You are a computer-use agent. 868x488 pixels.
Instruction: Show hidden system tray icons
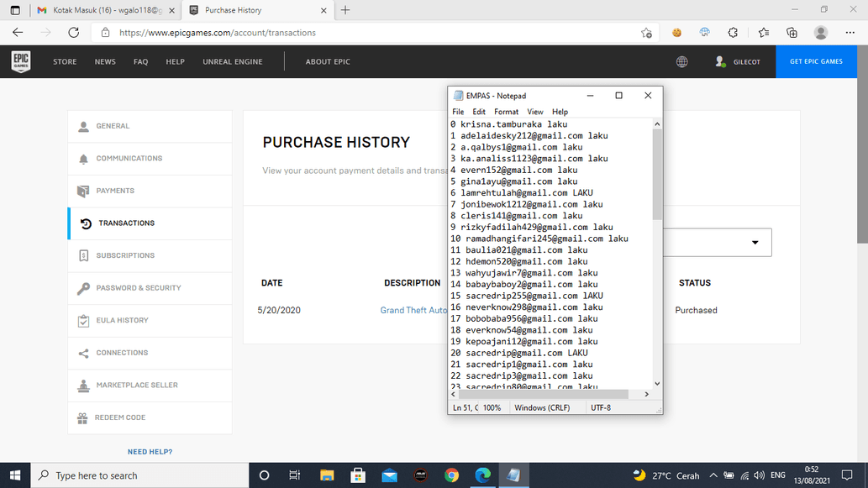click(x=713, y=475)
